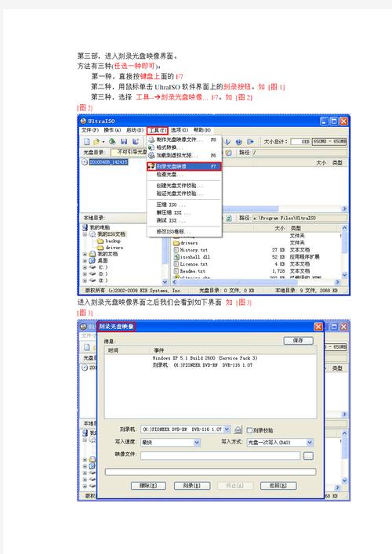This screenshot has width=392, height=554.
Task: Select the 20100408_142415 disc tree item
Action: 108,162
